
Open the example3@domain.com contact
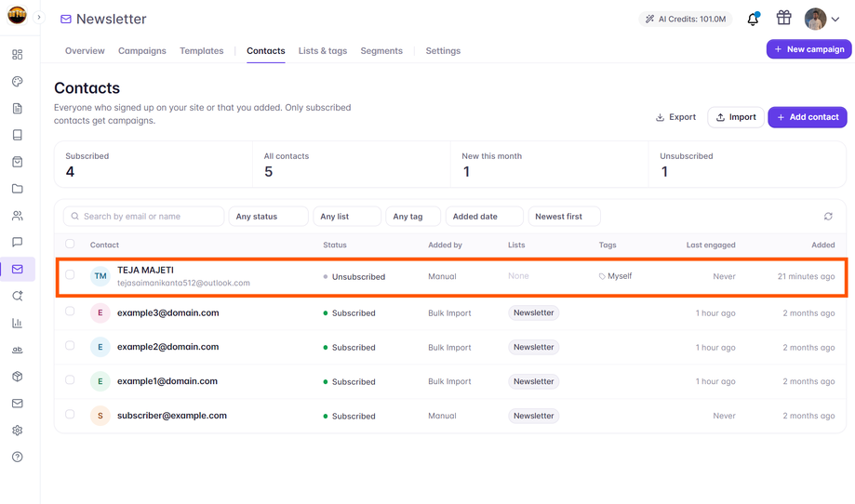pyautogui.click(x=168, y=312)
